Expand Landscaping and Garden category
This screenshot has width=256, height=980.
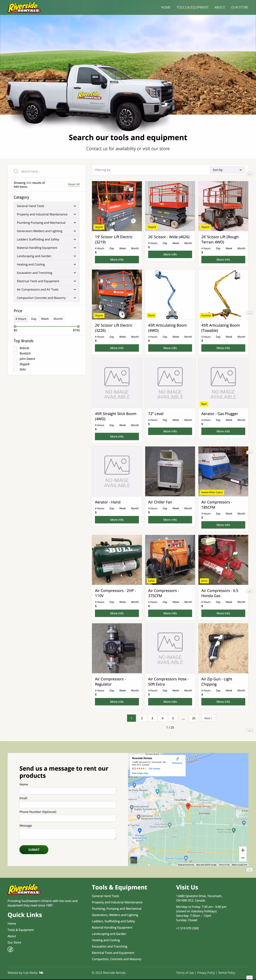pos(47,256)
